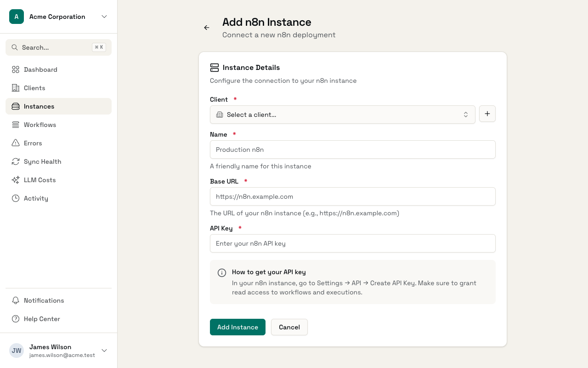Image resolution: width=588 pixels, height=368 pixels.
Task: Open Help Center via the question-mark icon
Action: click(15, 319)
